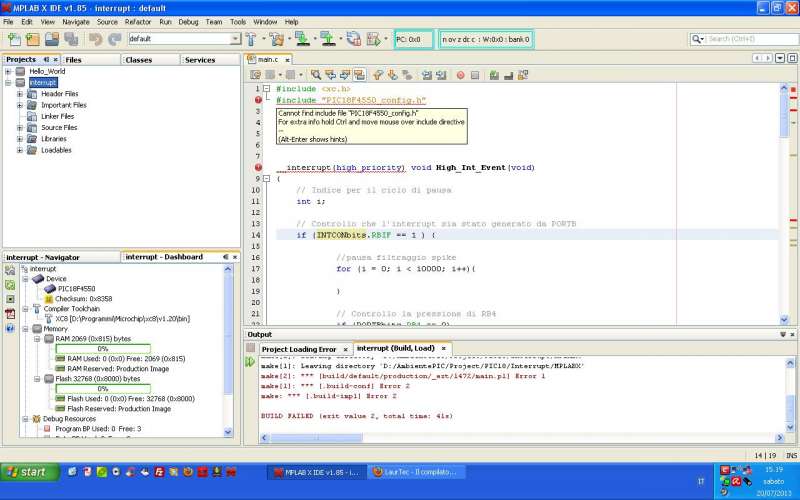
Task: Expand the Loadables folder
Action: [20, 150]
